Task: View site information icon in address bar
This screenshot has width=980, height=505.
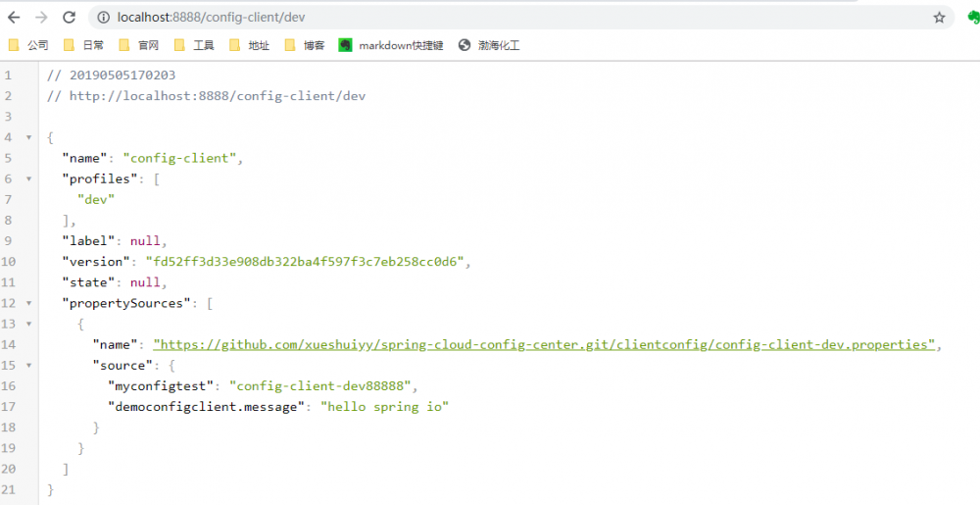Action: 103,18
